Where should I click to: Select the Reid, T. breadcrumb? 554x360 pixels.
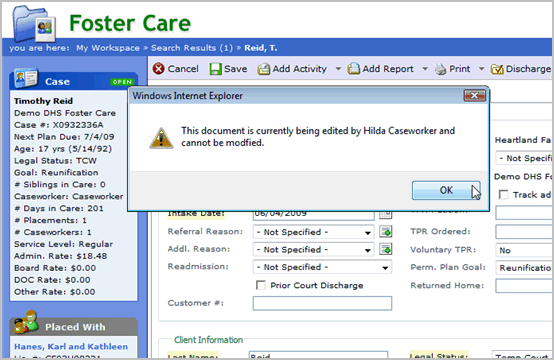point(261,48)
